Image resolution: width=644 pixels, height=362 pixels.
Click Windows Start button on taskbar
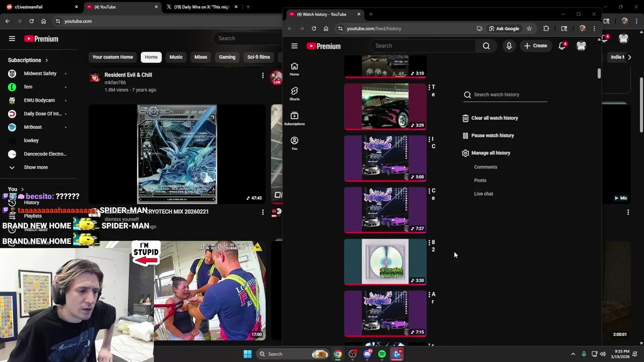coord(248,354)
